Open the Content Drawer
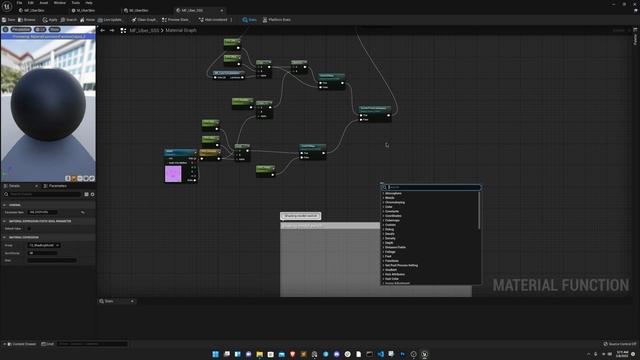640x360 pixels. [x=21, y=344]
